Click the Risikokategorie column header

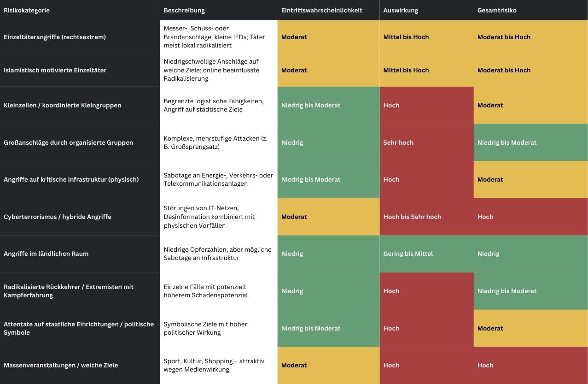point(27,10)
